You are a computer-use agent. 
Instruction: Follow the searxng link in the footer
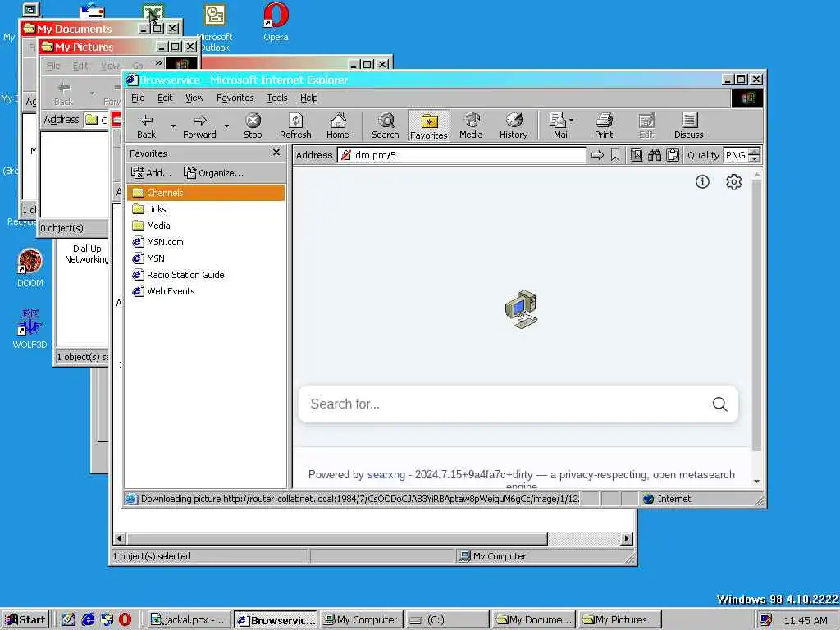tap(386, 475)
